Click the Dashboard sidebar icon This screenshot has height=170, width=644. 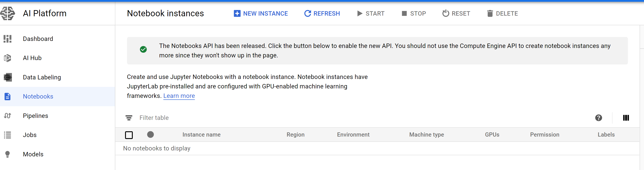[x=7, y=39]
